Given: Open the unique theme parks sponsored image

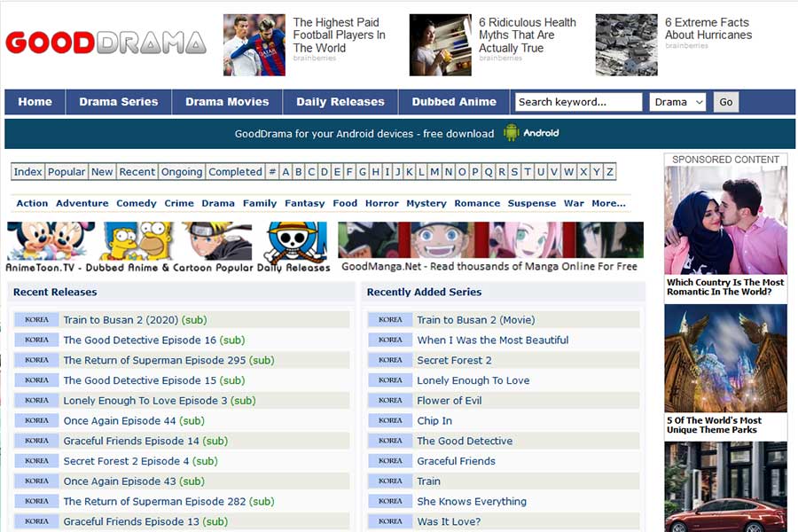Looking at the screenshot, I should [x=725, y=358].
